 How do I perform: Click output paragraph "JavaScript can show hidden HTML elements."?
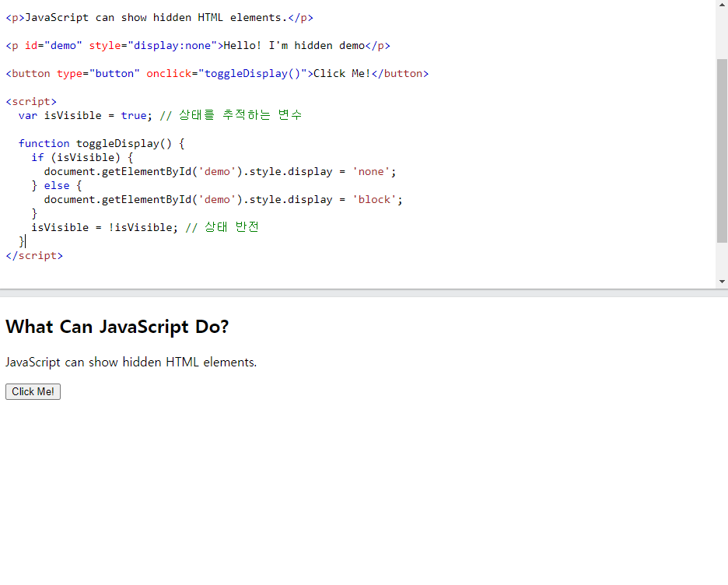coord(131,363)
